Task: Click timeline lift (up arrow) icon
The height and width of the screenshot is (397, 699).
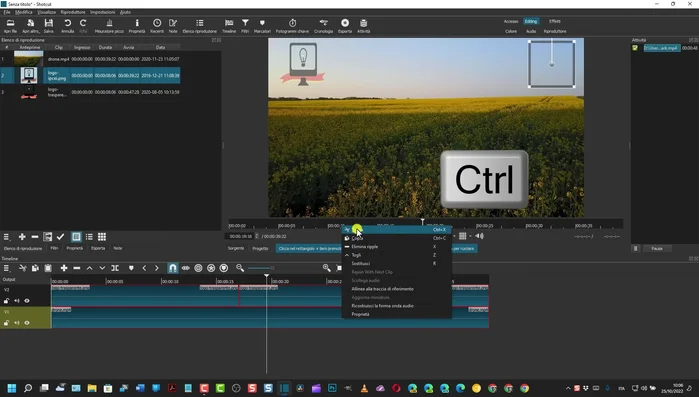Action: point(89,268)
